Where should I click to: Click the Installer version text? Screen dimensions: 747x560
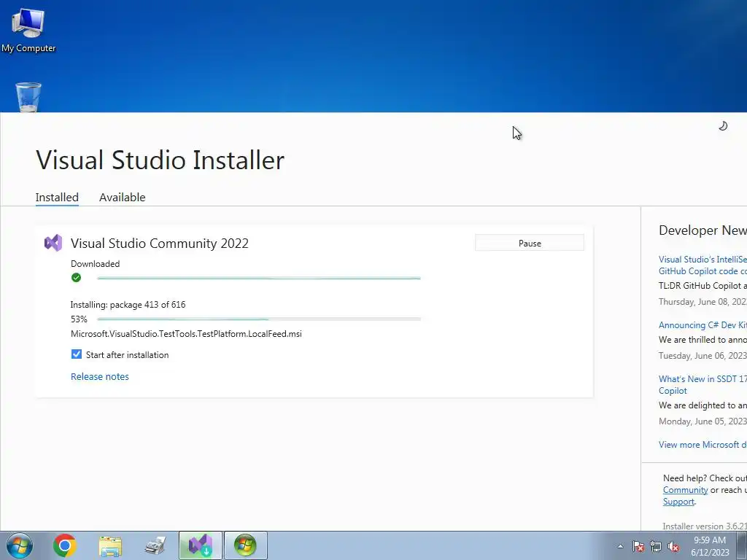tap(705, 526)
